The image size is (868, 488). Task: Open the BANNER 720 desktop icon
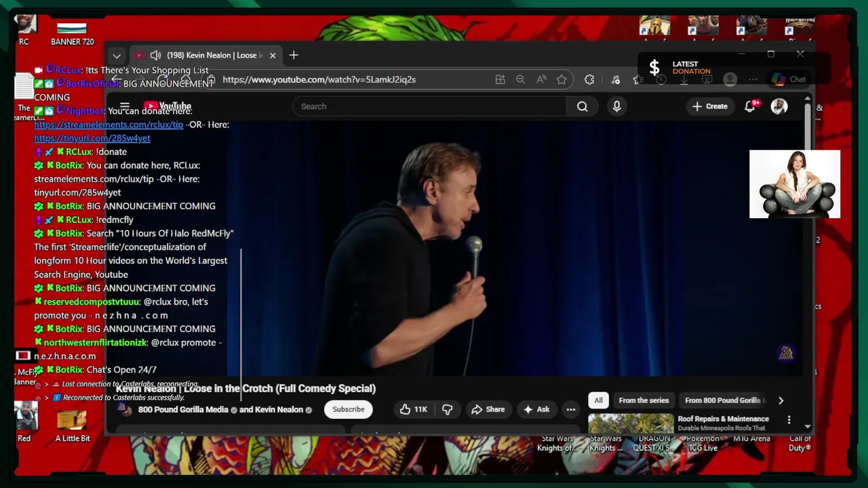coord(72,34)
